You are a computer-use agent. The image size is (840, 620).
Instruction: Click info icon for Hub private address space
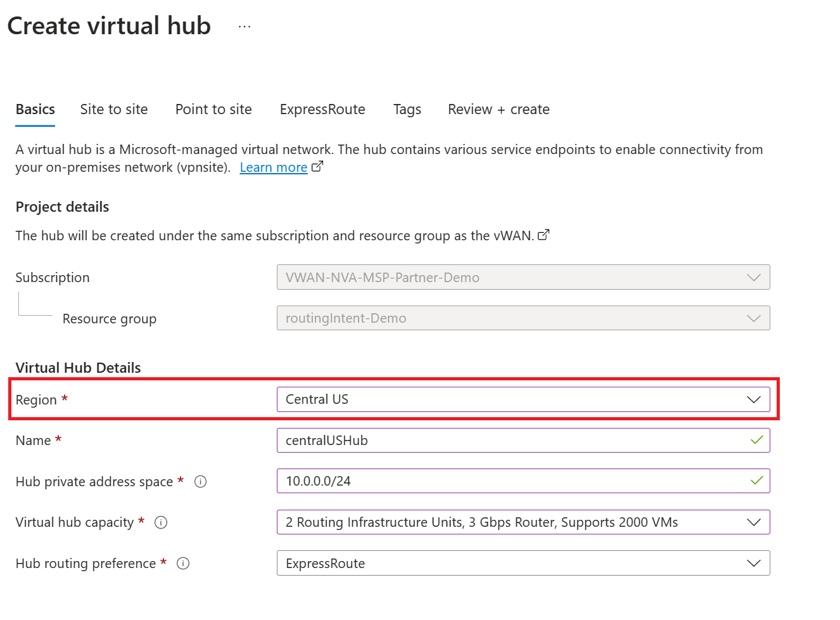click(200, 482)
